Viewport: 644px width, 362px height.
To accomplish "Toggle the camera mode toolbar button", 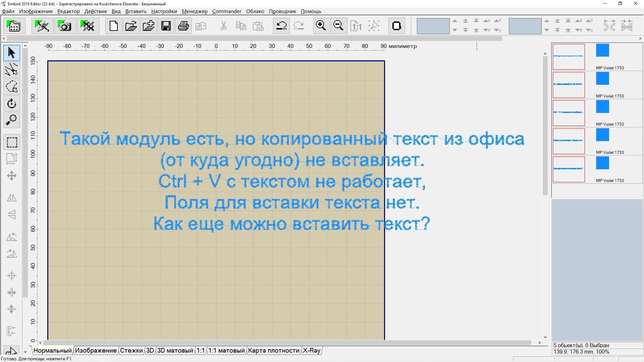I will 65,26.
